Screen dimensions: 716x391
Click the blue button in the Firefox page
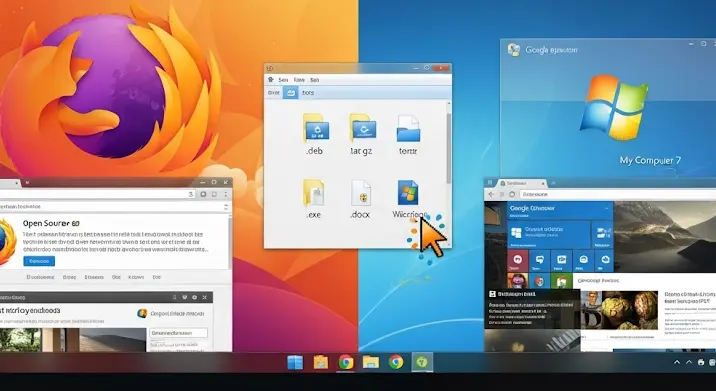[39, 261]
